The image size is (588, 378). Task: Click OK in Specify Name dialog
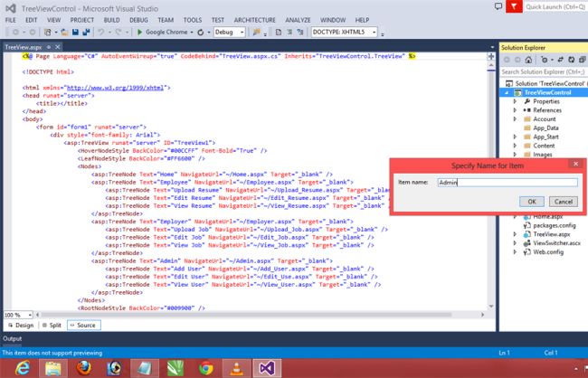click(x=532, y=202)
